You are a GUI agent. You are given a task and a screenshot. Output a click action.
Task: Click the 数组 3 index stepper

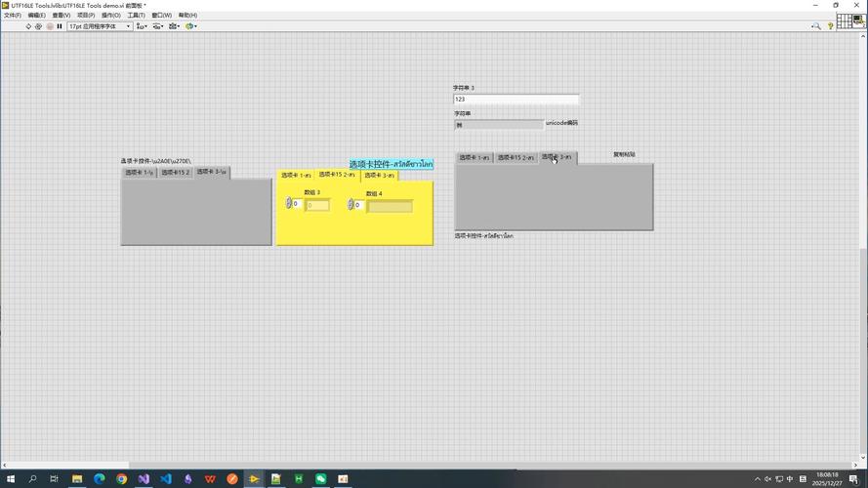point(289,204)
